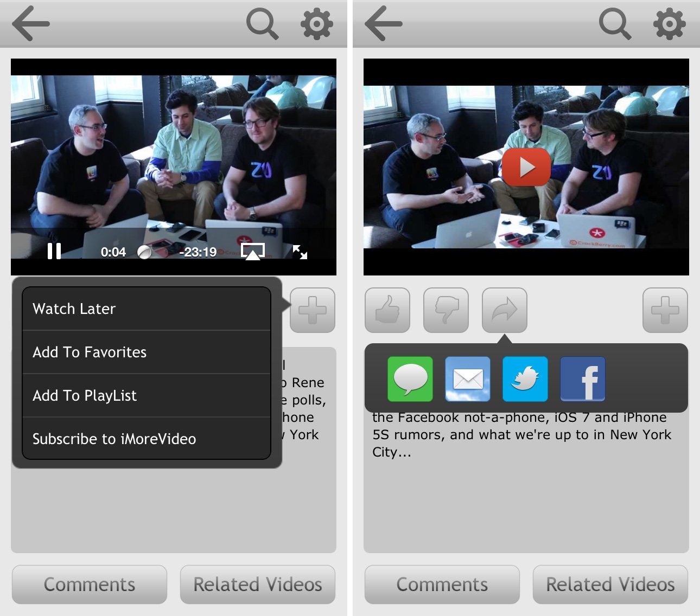This screenshot has height=616, width=700.
Task: Tap the video description text on right
Action: tap(522, 435)
